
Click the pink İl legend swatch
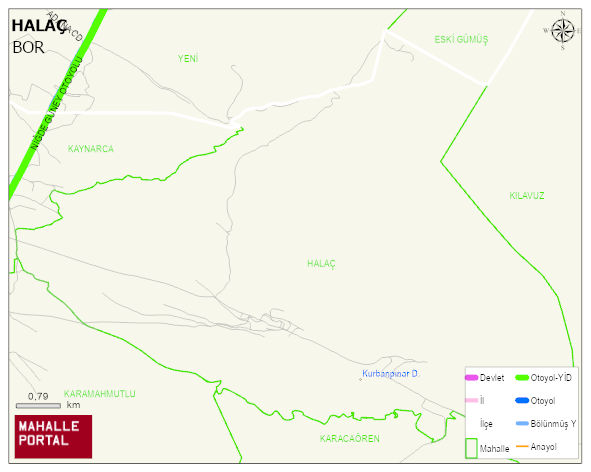click(472, 400)
